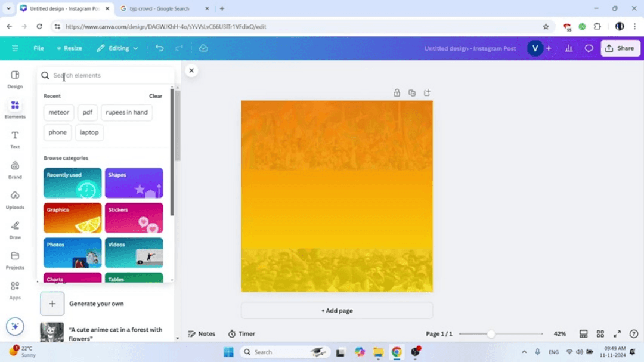Duplicate page using the copy icon

(x=411, y=93)
